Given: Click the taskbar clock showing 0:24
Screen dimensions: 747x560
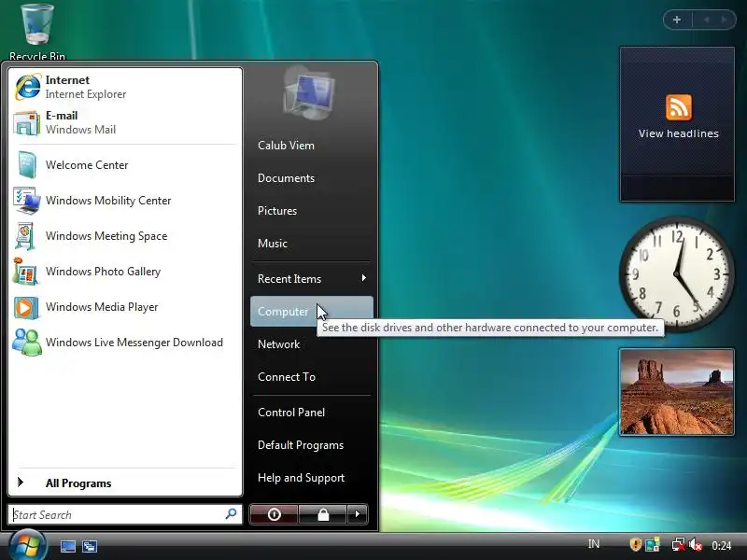Looking at the screenshot, I should pos(721,545).
